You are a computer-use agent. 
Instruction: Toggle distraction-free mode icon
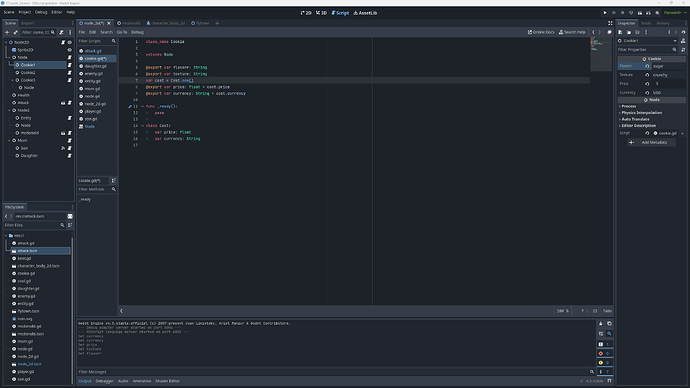click(x=610, y=23)
